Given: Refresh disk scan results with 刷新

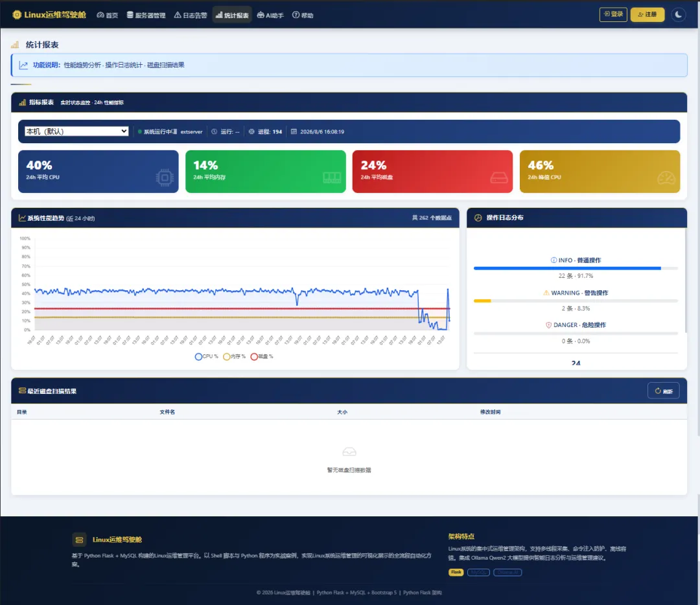Looking at the screenshot, I should click(664, 391).
